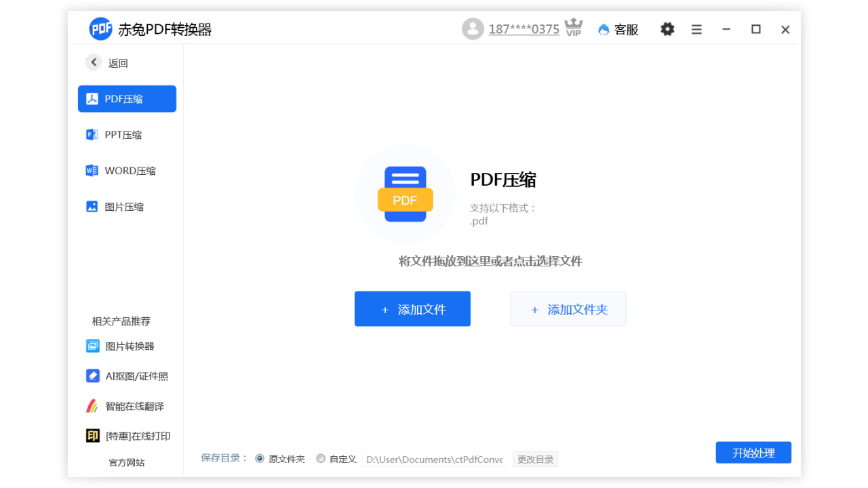Click the 在线打印 印 icon
The height and width of the screenshot is (488, 868).
click(x=93, y=436)
